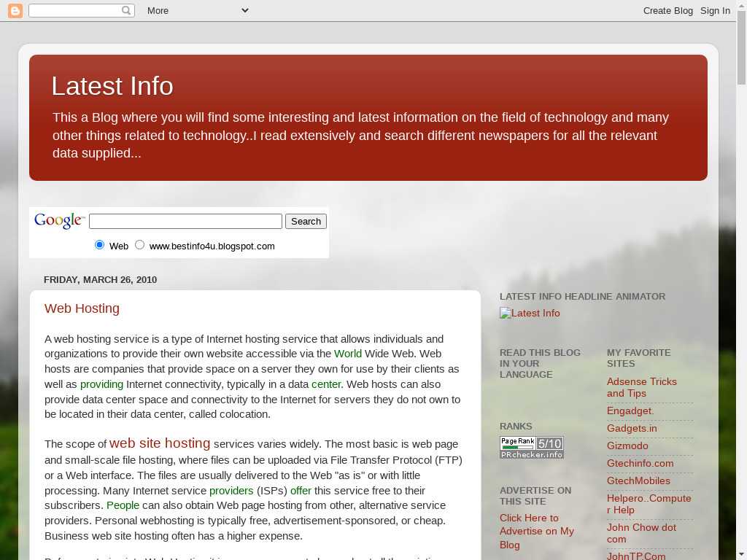Open the Adsense Tricks and Tips link
The image size is (747, 560).
point(641,387)
